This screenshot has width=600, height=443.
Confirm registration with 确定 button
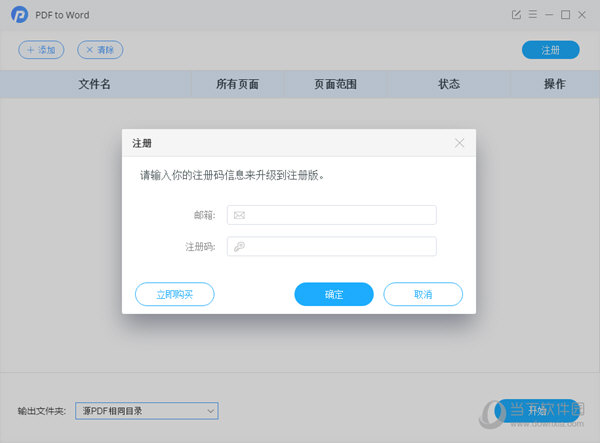coord(334,294)
